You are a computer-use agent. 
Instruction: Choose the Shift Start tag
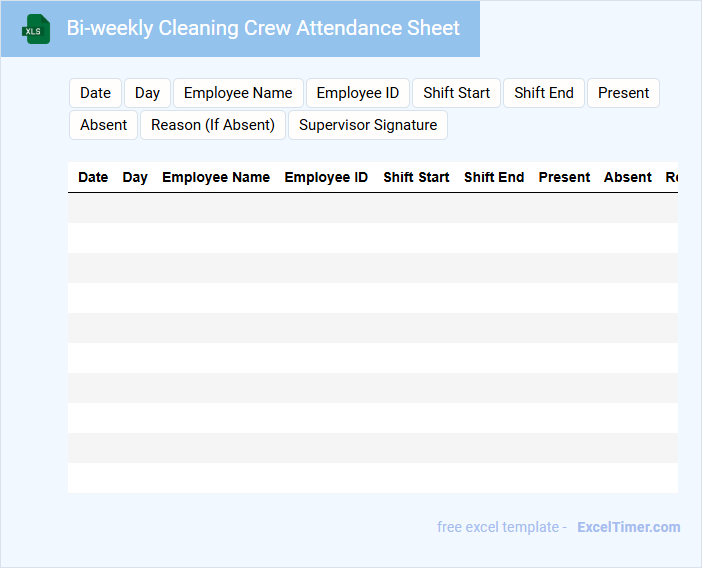click(456, 93)
